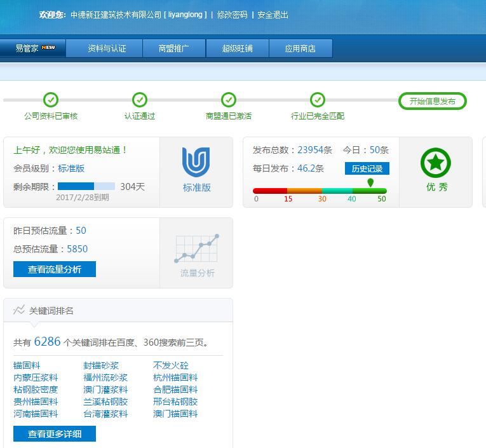Click the 查看更多详细 button
The image size is (486, 448).
tap(55, 434)
